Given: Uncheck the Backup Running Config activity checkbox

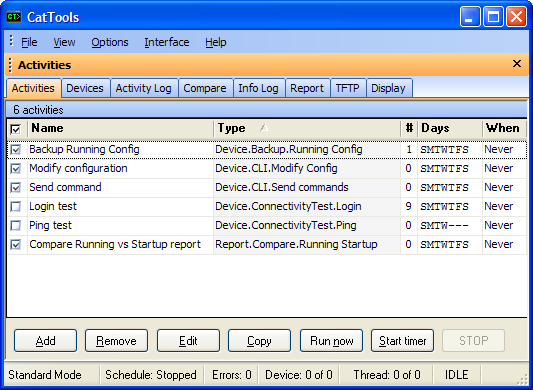Looking at the screenshot, I should pyautogui.click(x=16, y=149).
